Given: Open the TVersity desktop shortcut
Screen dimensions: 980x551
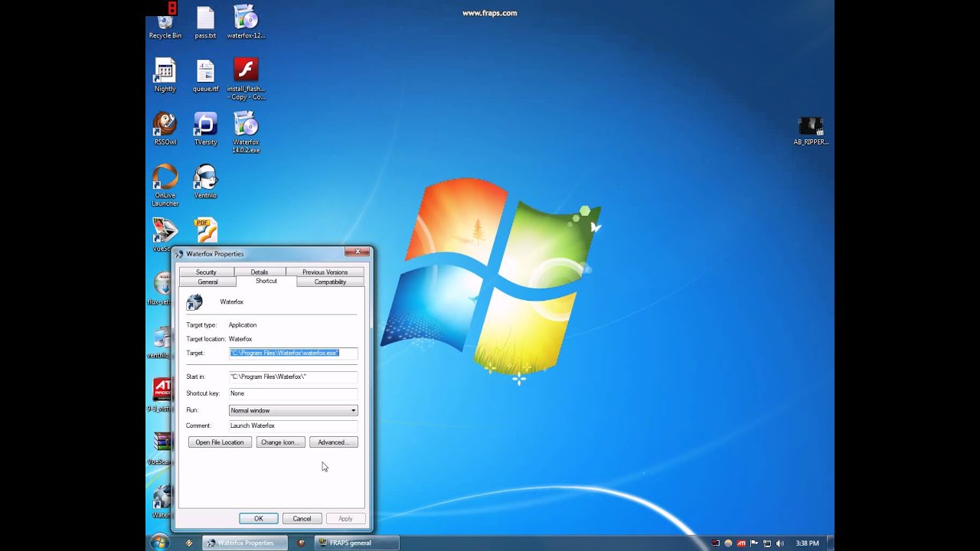Looking at the screenshot, I should pos(205,129).
